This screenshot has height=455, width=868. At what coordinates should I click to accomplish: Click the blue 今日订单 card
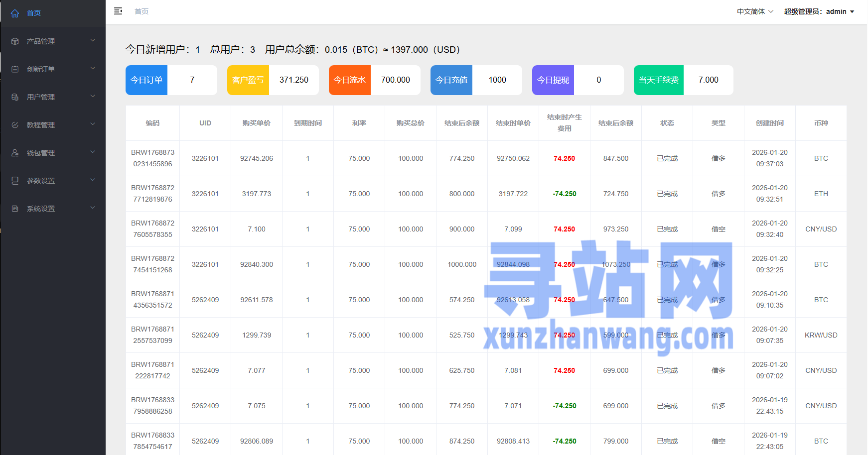coord(146,80)
